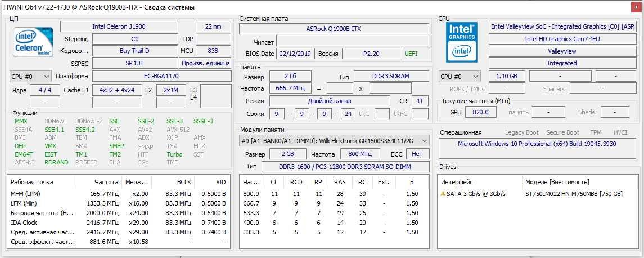Image resolution: width=644 pixels, height=258 pixels.
Task: Click the RDRAND feature flag
Action: (56, 163)
